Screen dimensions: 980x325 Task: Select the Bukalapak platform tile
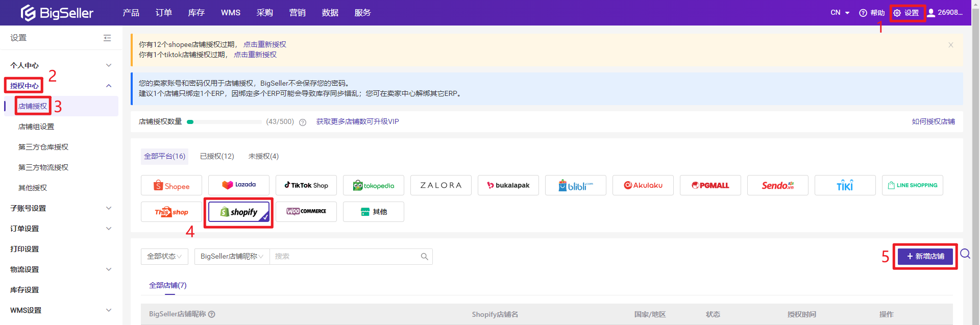pyautogui.click(x=508, y=185)
